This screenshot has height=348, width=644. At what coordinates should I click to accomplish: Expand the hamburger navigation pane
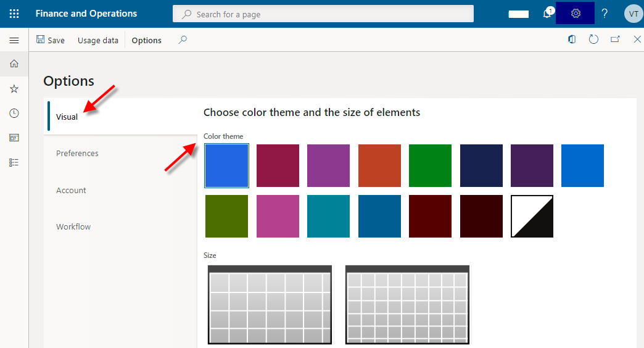pyautogui.click(x=14, y=40)
